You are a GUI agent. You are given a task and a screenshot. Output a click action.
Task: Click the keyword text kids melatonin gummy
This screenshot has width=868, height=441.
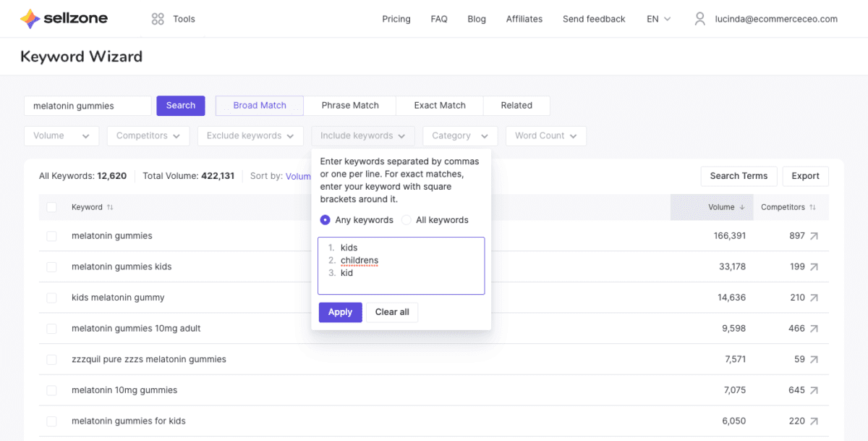pos(118,298)
